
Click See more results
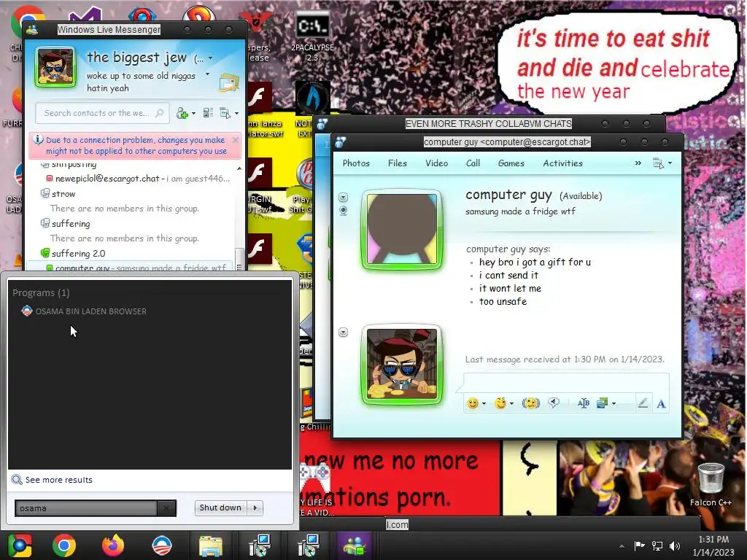tap(53, 480)
